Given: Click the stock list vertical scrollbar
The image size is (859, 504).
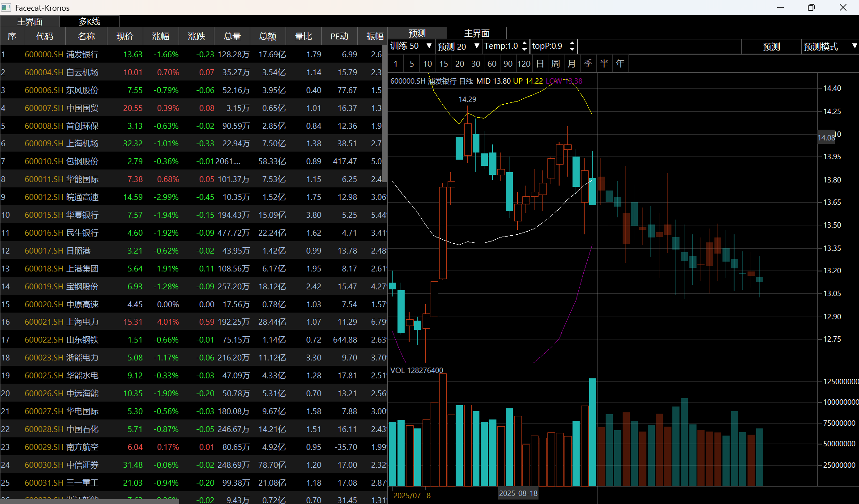Looking at the screenshot, I should (384, 112).
